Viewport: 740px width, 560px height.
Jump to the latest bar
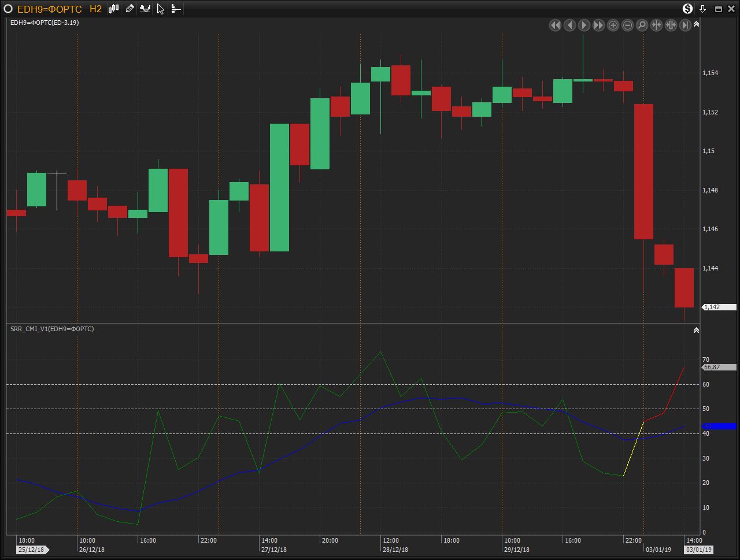click(x=685, y=25)
